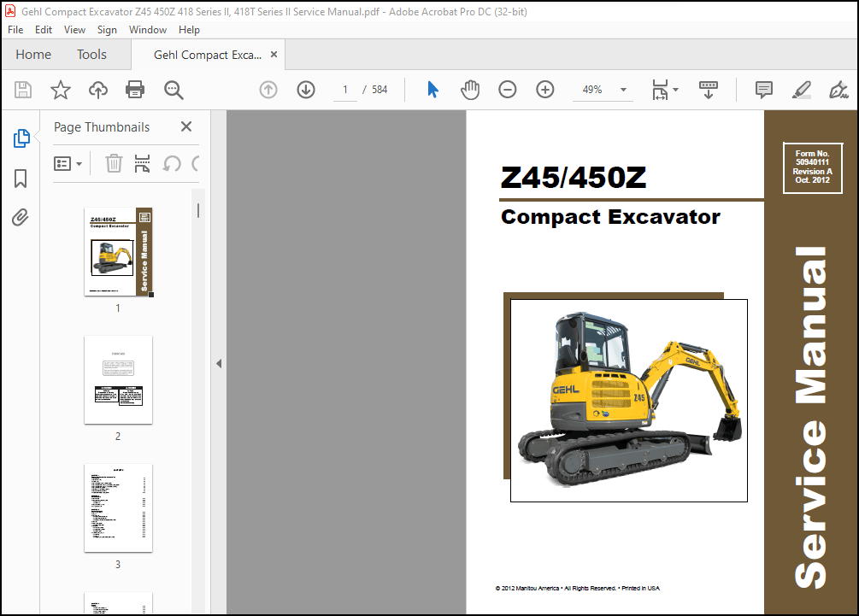Select the Hand tool
The height and width of the screenshot is (616, 859).
[470, 89]
